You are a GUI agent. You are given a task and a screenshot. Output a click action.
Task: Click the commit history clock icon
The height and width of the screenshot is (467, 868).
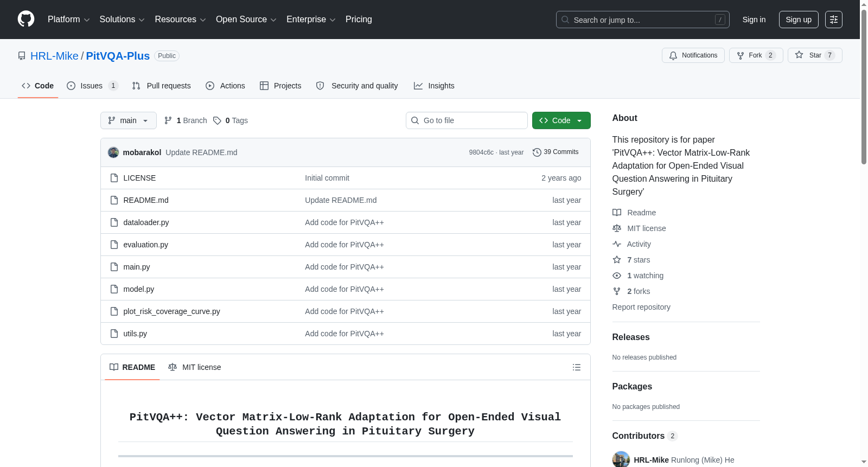[x=537, y=152]
